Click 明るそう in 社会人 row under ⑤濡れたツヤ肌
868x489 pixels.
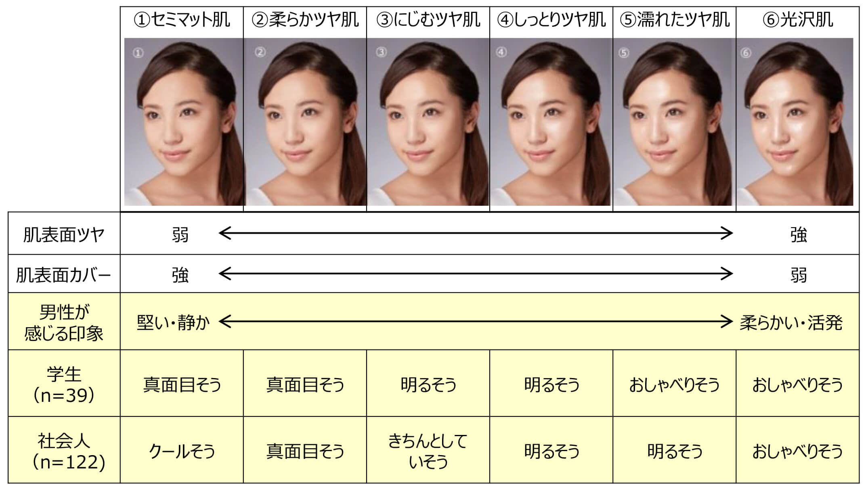click(x=675, y=451)
